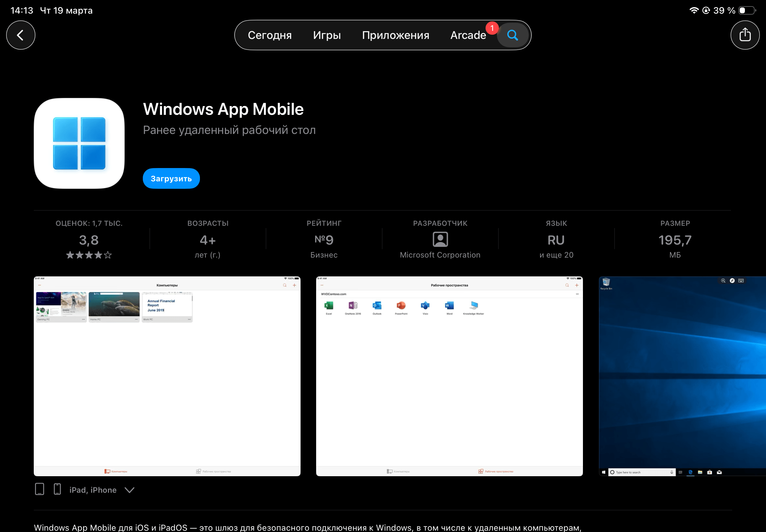Open the Приложения tab
Screen dimensions: 766x532
(x=396, y=35)
